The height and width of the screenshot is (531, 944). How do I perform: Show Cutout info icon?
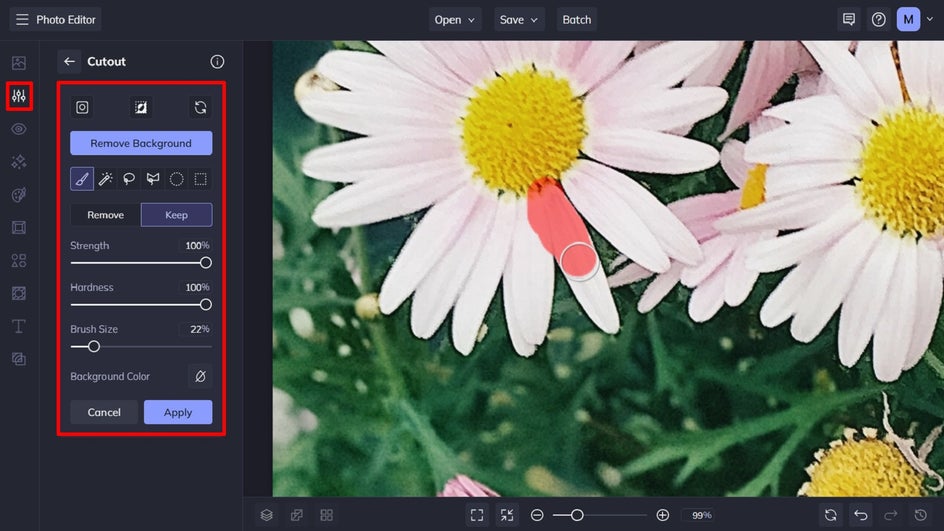point(217,61)
